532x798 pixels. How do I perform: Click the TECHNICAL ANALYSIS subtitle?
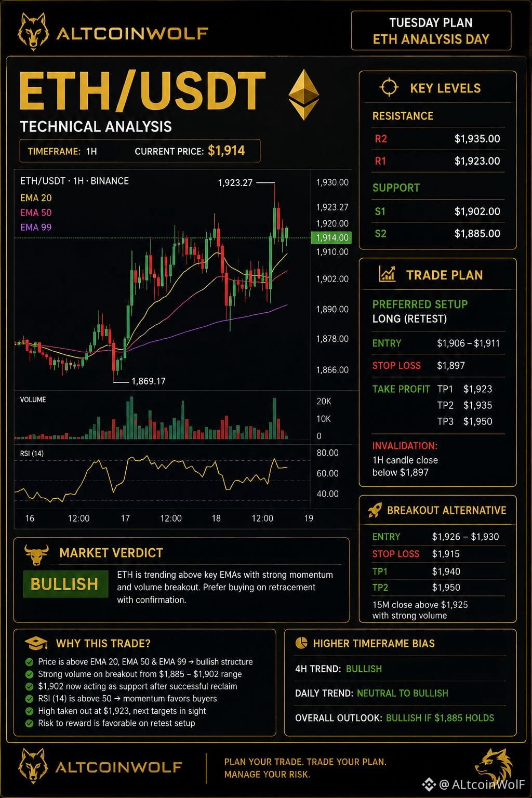(x=96, y=126)
